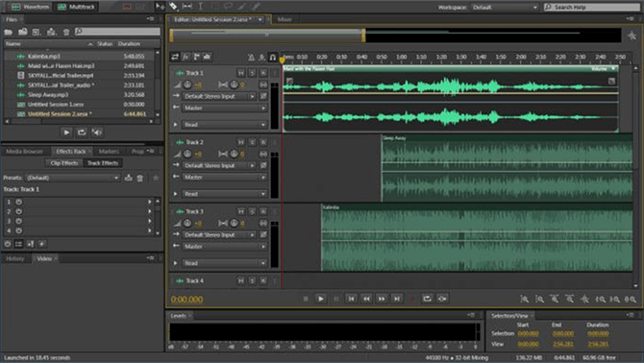Click the Loop Playback button in Files panel

coord(82,133)
